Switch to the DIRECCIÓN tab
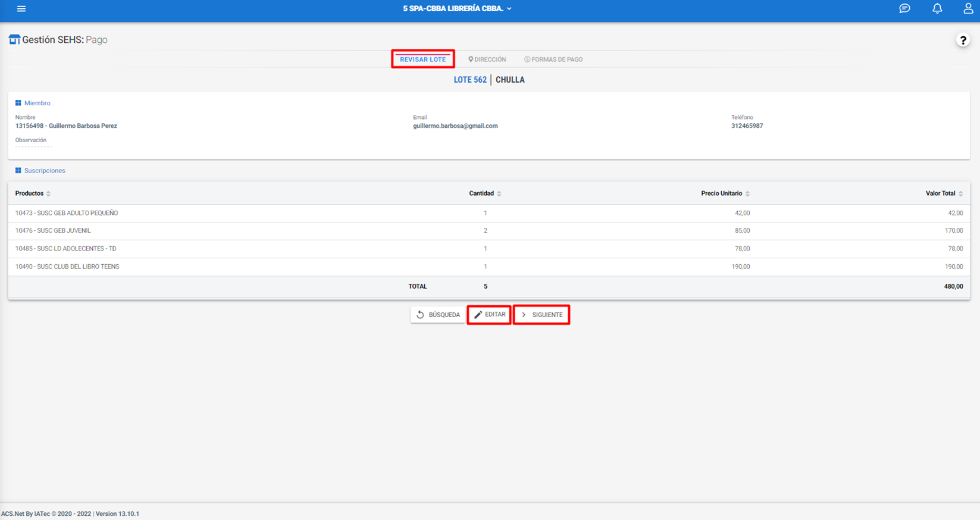980x520 pixels. pyautogui.click(x=487, y=59)
